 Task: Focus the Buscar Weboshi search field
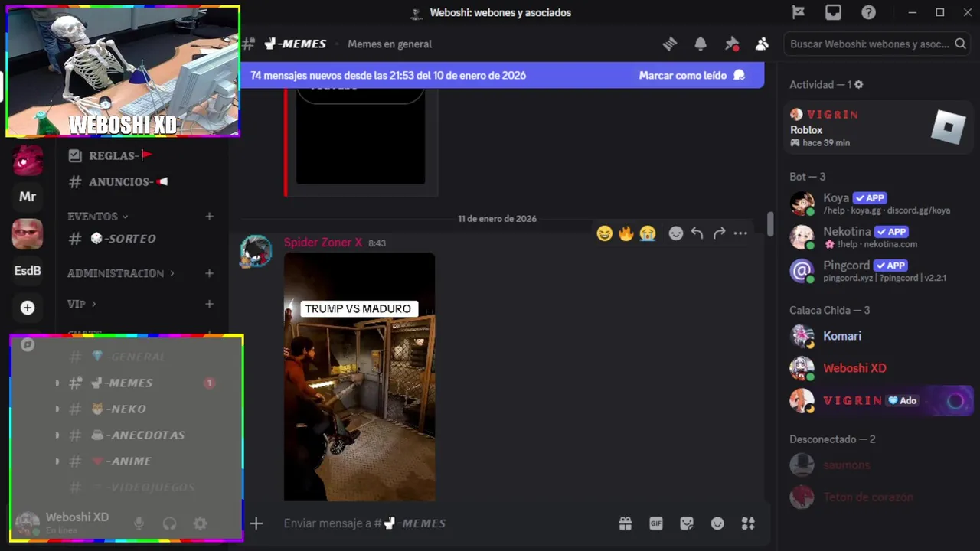pos(878,44)
